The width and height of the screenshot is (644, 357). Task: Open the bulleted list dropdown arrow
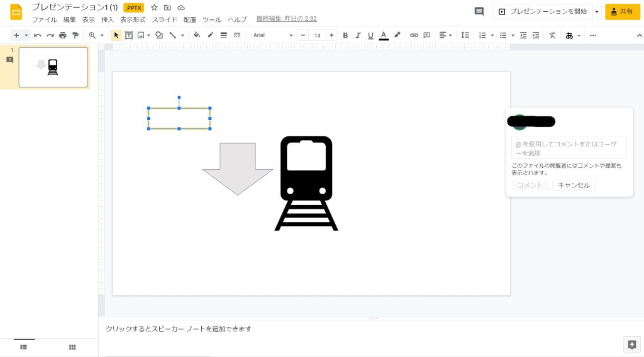[x=513, y=35]
